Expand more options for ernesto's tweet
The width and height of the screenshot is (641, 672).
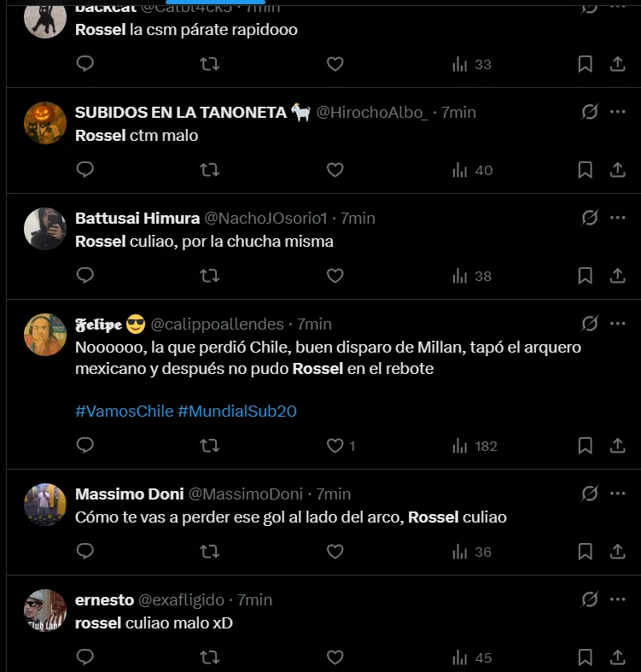pyautogui.click(x=617, y=599)
